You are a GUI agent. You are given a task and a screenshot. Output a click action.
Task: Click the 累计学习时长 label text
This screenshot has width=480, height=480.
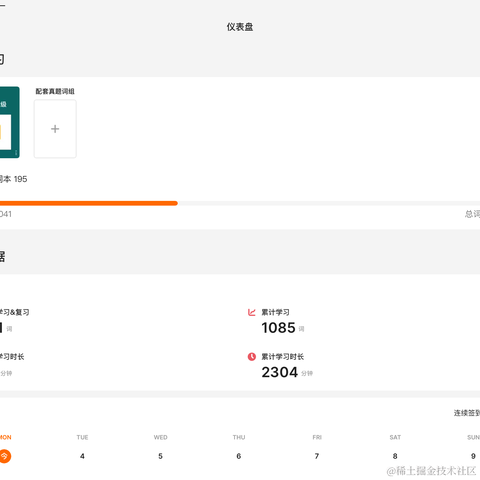[283, 357]
